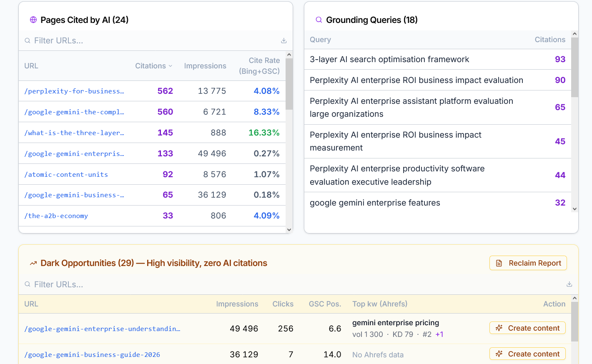Download the Pages Cited by AI list

point(283,40)
